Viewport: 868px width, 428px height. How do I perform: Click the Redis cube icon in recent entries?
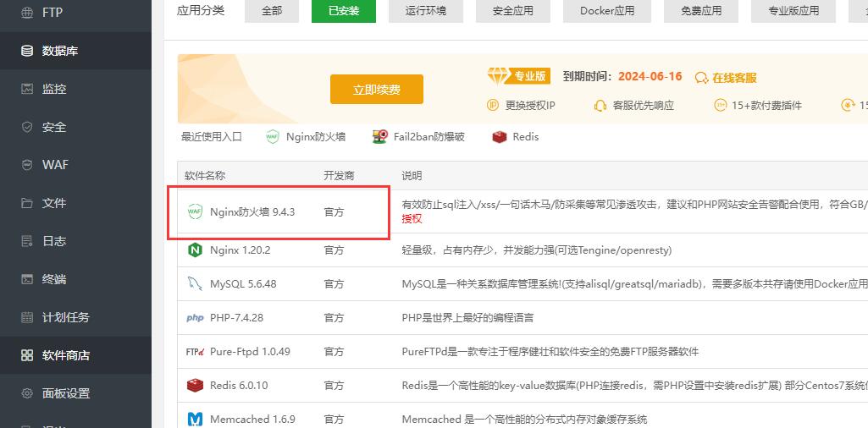[x=500, y=136]
